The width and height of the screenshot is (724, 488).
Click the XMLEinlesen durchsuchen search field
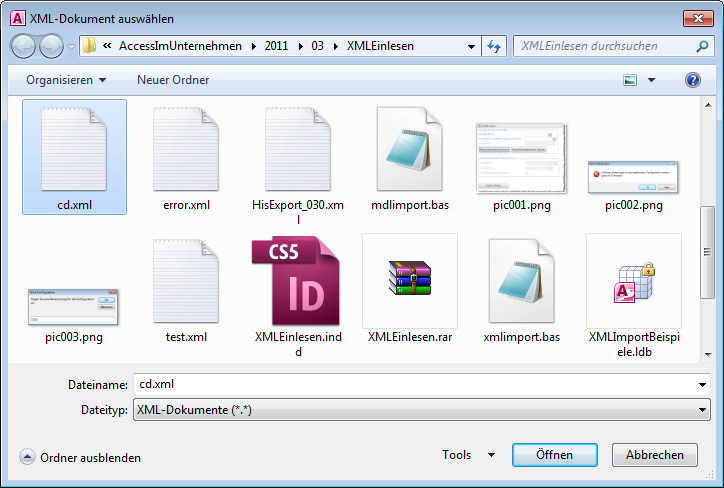[x=604, y=46]
